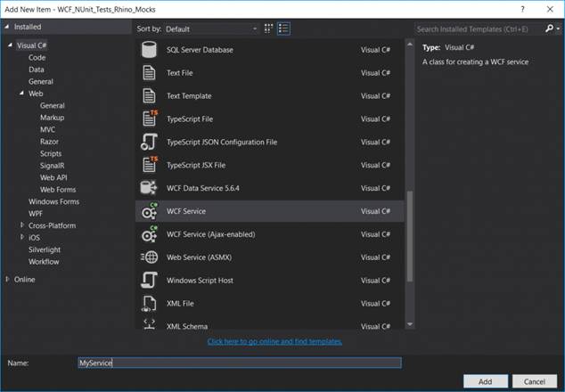Click the Web Service (ASMX) globe icon
Viewport: 565px width, 392px height.
click(149, 257)
